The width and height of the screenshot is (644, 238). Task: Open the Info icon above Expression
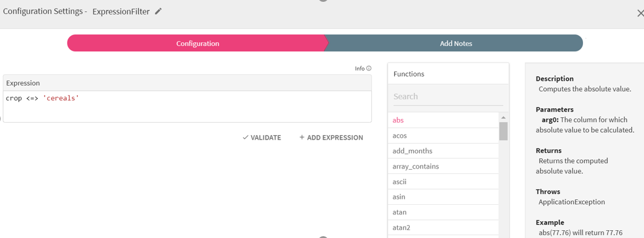369,68
